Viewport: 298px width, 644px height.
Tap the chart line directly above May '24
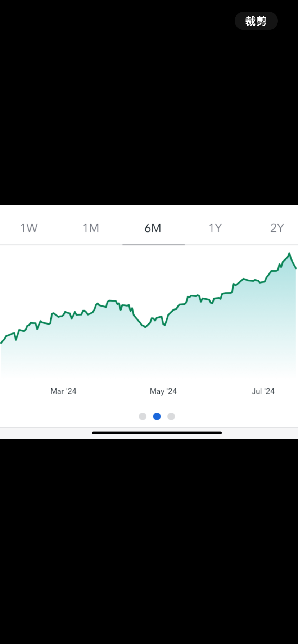tap(163, 323)
